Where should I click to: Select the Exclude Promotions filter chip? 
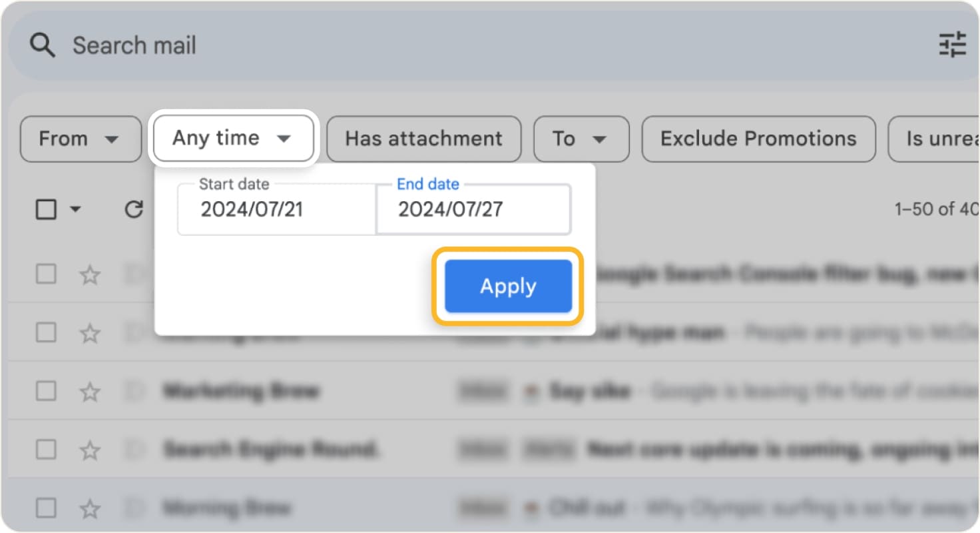pos(758,139)
